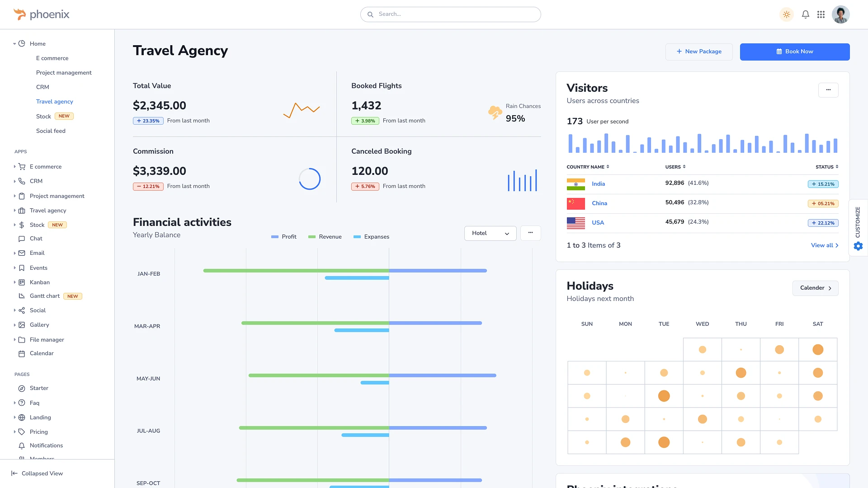Click the Calender button in Holidays
The width and height of the screenshot is (868, 488).
tap(816, 288)
